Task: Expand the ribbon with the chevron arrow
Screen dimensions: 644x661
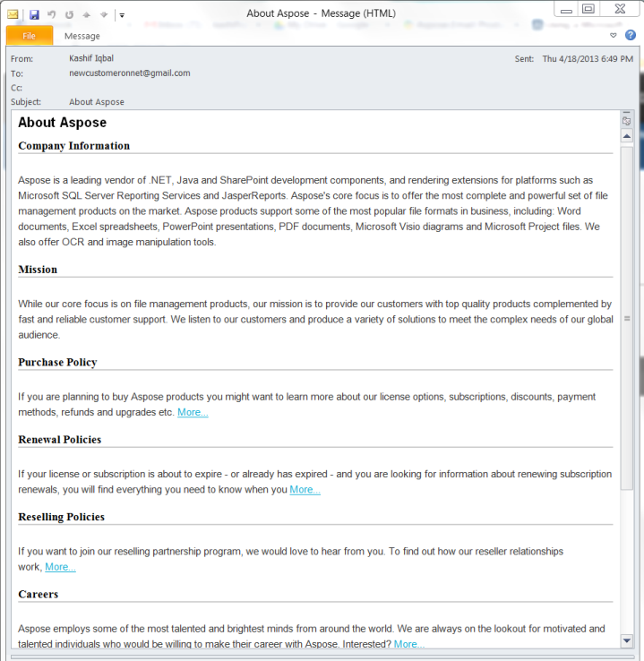Action: pyautogui.click(x=614, y=36)
